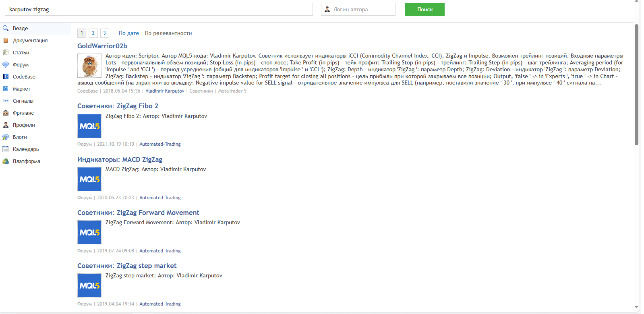Click description text 'ZigZag Fibo 2: Автор: Vladimir Karputov'
The image size is (644, 314).
tap(156, 116)
